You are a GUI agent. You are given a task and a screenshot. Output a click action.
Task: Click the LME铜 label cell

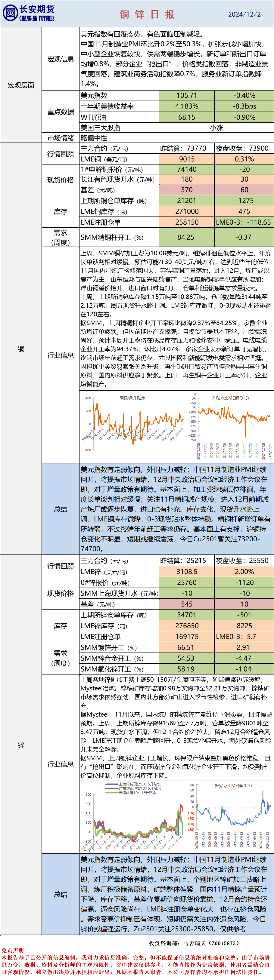119,159
